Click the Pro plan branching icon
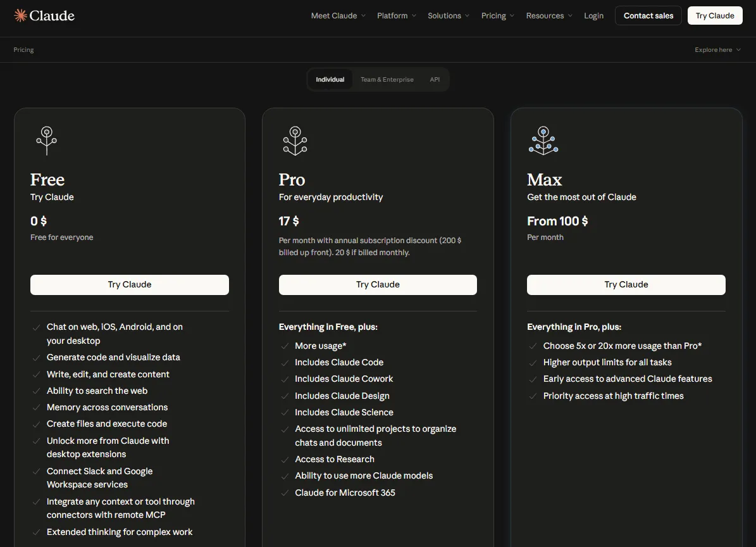756x547 pixels. (x=295, y=141)
